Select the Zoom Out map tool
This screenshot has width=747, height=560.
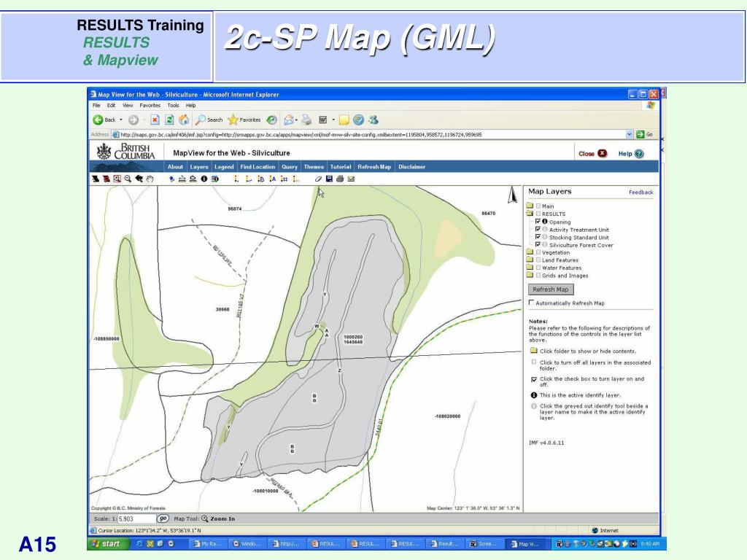click(128, 179)
